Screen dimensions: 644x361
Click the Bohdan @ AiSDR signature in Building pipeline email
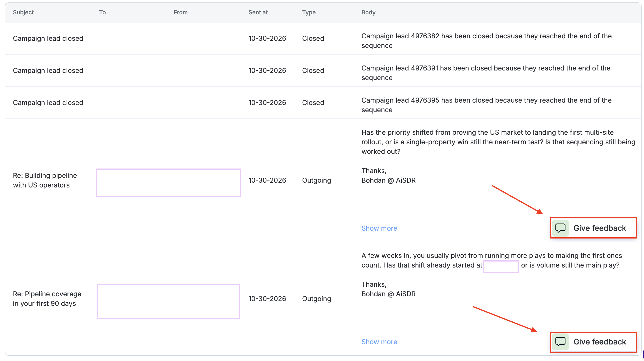point(389,180)
